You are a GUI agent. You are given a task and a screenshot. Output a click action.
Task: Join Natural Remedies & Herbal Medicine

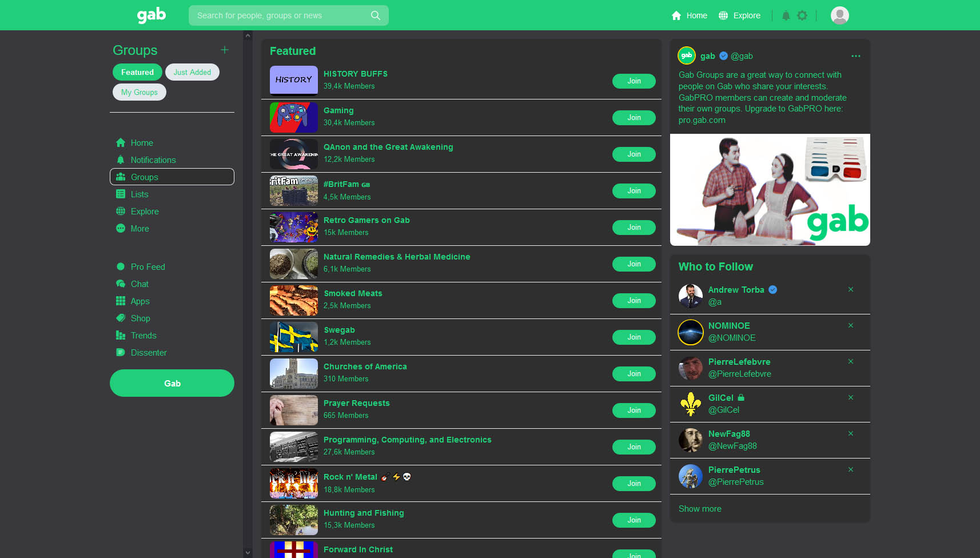634,264
